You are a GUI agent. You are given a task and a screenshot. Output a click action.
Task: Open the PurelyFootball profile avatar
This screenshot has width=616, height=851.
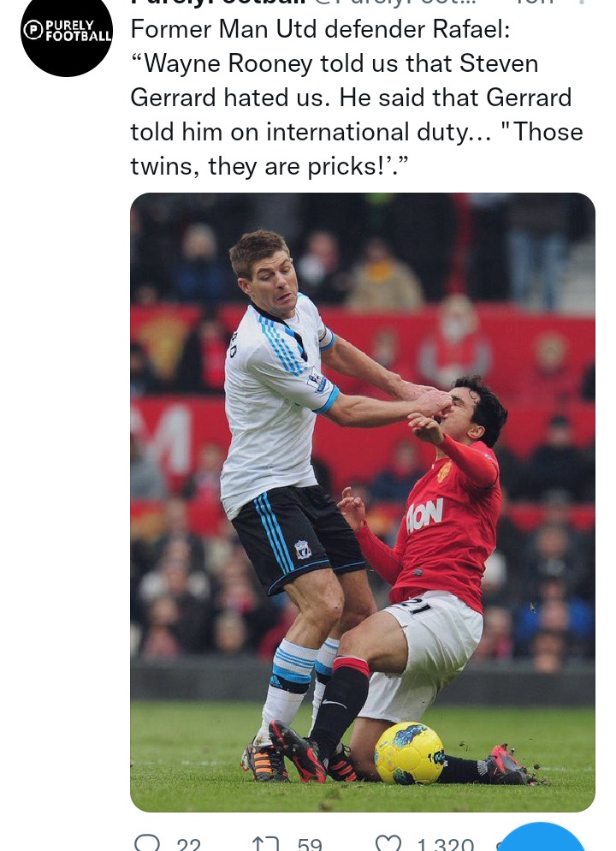67,31
